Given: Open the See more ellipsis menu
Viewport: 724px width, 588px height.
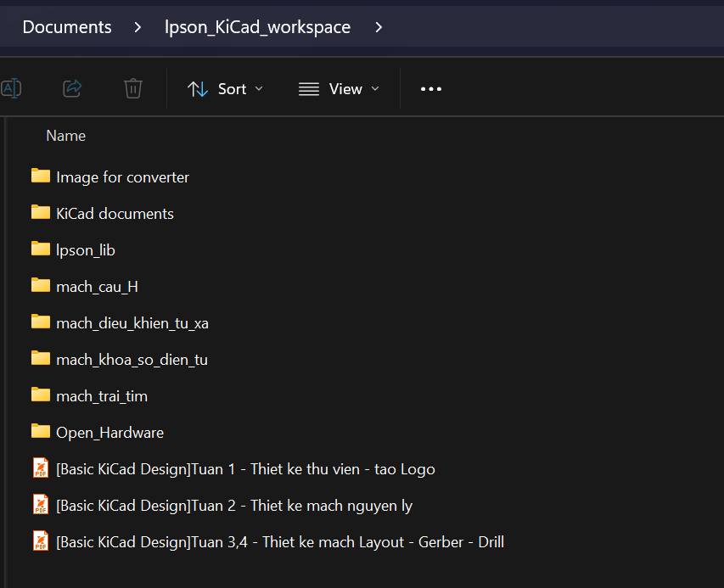Looking at the screenshot, I should click(431, 89).
